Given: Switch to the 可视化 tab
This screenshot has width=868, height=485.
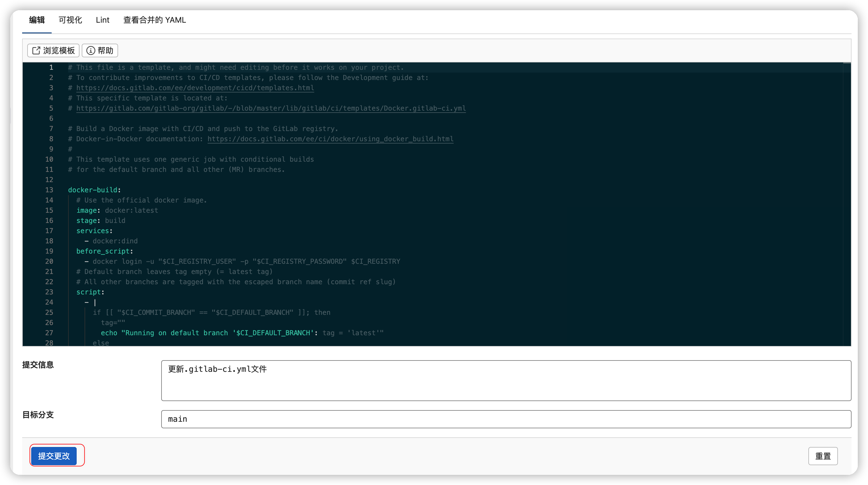Looking at the screenshot, I should (70, 20).
